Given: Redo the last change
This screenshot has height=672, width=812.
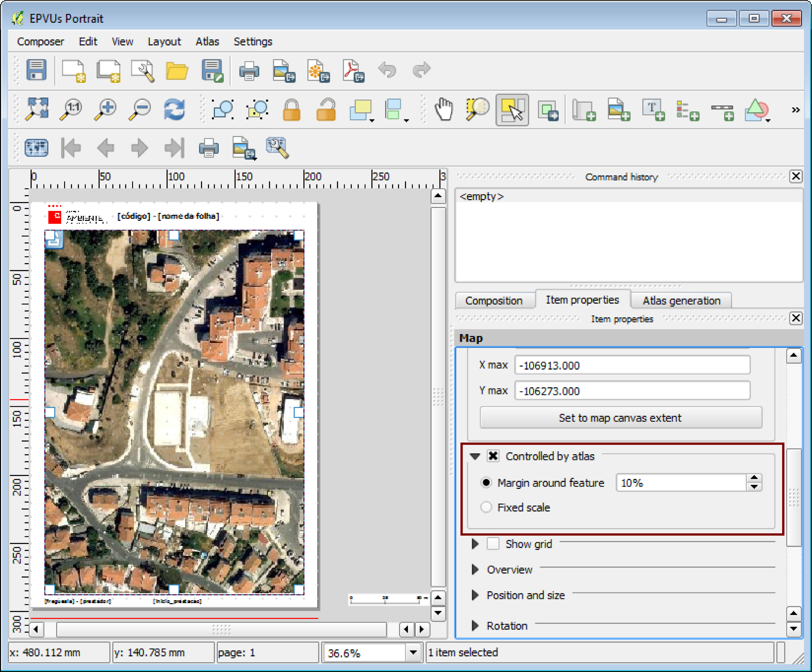Looking at the screenshot, I should [422, 70].
